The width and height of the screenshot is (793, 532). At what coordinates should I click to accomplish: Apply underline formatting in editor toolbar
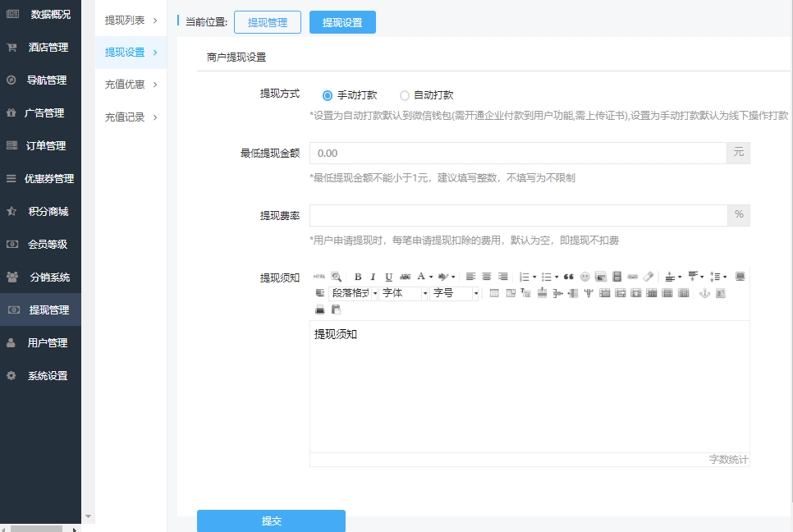(x=388, y=277)
